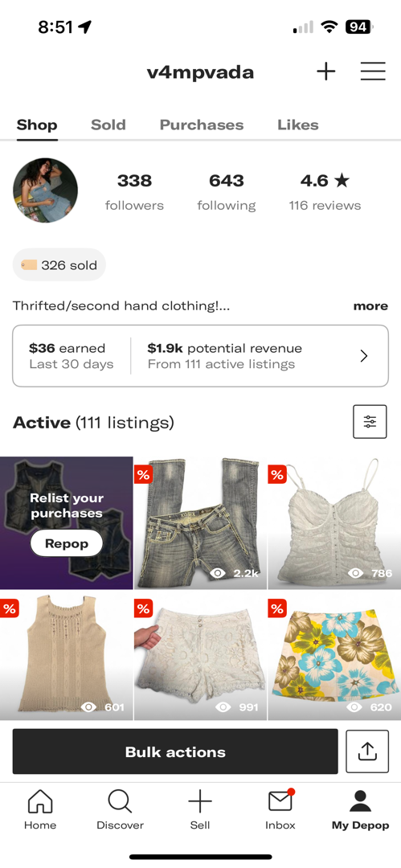The image size is (401, 868).
Task: Expand the earnings summary chevron
Action: pyautogui.click(x=364, y=356)
